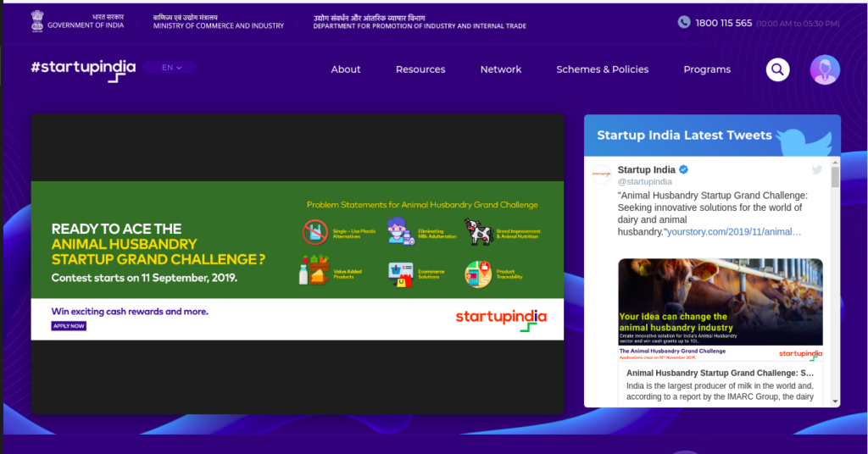The height and width of the screenshot is (454, 868).
Task: Click the Startup India account name
Action: pyautogui.click(x=647, y=169)
